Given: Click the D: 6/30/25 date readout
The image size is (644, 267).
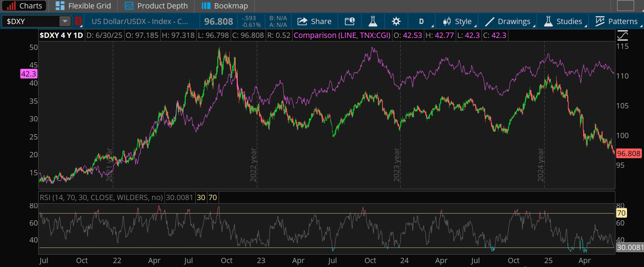Looking at the screenshot, I should 104,35.
